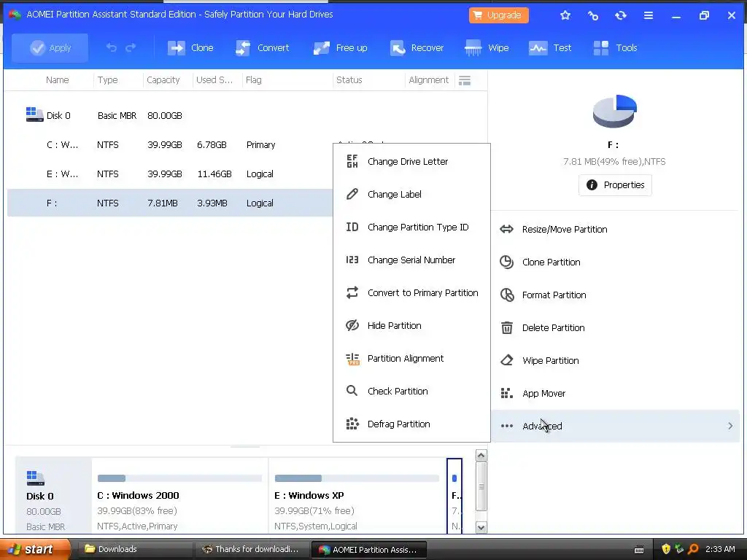Click the Used S... column header
This screenshot has height=560, width=747.
click(x=217, y=80)
